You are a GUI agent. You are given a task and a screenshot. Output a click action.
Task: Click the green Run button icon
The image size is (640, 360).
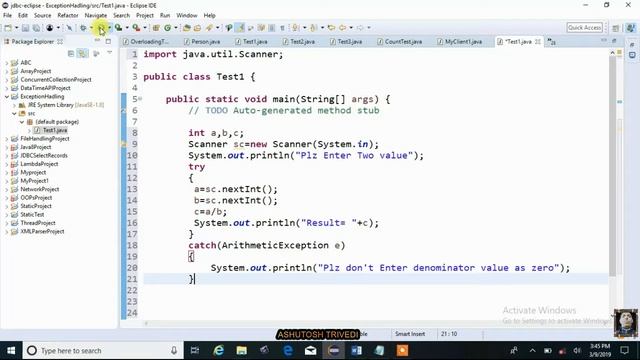(x=101, y=28)
